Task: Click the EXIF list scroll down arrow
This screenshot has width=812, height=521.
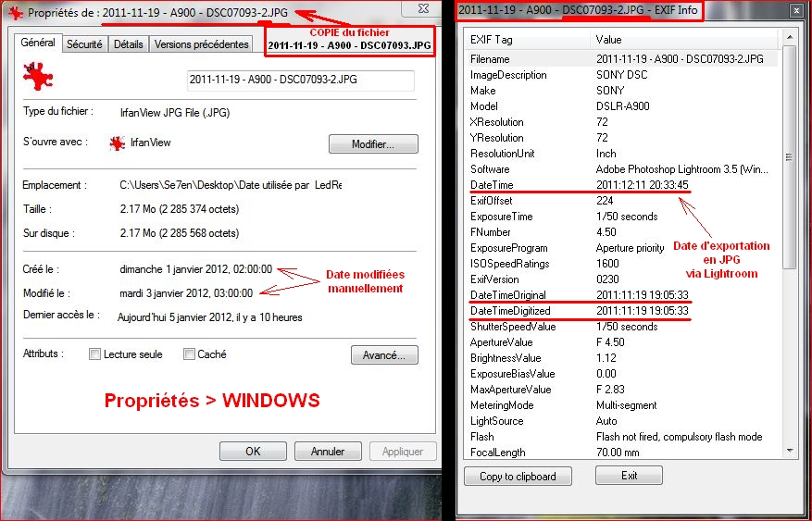Action: click(789, 452)
